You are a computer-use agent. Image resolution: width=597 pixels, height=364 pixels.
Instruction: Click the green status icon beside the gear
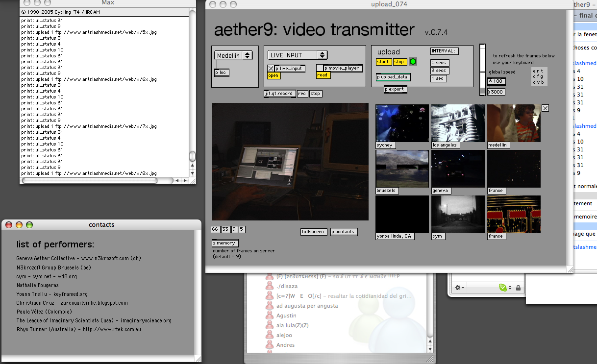[x=502, y=288]
